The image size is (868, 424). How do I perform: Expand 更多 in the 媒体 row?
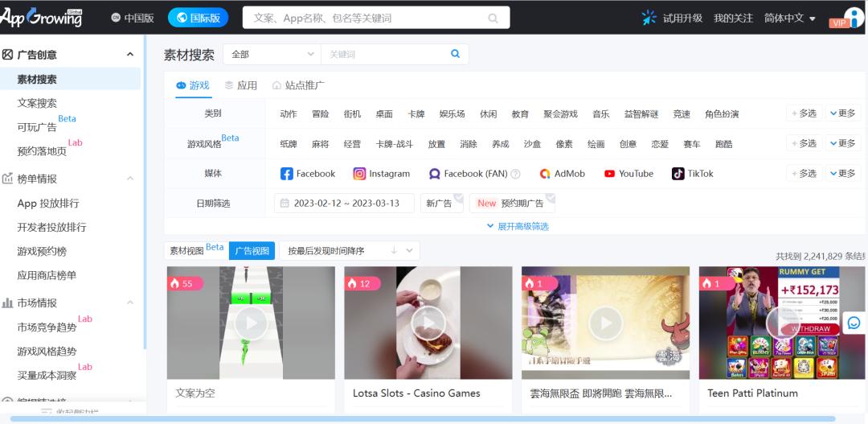[843, 173]
